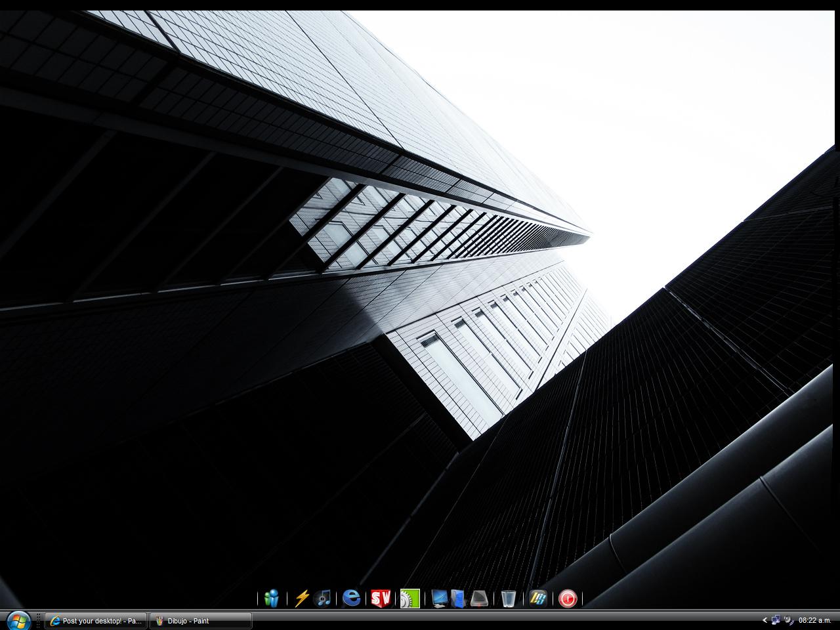Open iTunes from the dock
The image size is (840, 630).
click(x=322, y=598)
